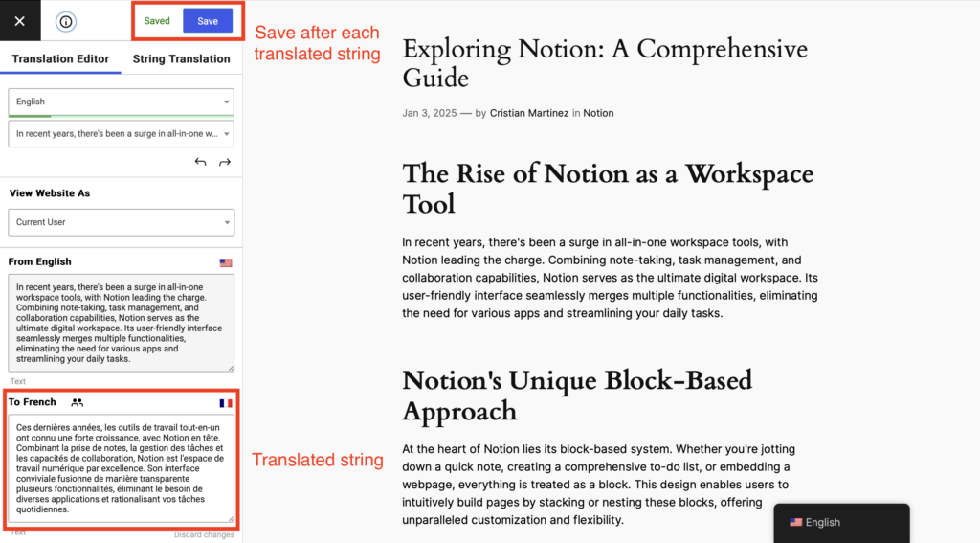Viewport: 980px width, 543px height.
Task: Click Discard changes link
Action: (204, 534)
